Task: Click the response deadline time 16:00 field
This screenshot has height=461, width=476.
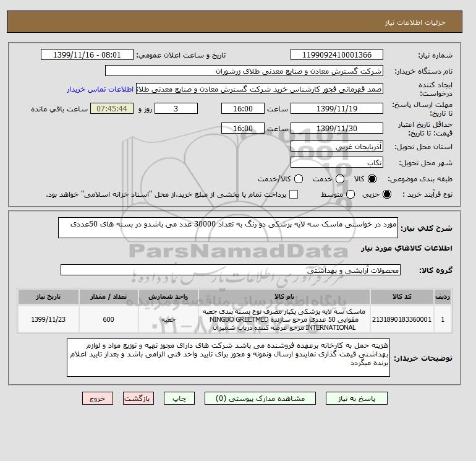Action: click(x=243, y=108)
